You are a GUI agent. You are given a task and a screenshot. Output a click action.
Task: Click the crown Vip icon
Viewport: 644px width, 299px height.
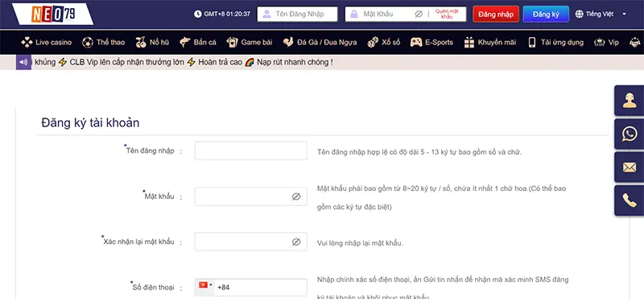coord(599,43)
